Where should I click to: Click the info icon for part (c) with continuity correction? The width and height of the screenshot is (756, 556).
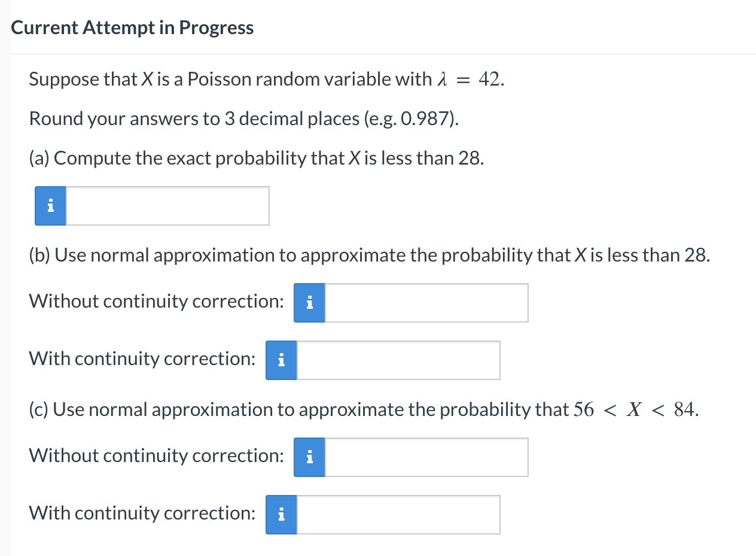coord(281,514)
